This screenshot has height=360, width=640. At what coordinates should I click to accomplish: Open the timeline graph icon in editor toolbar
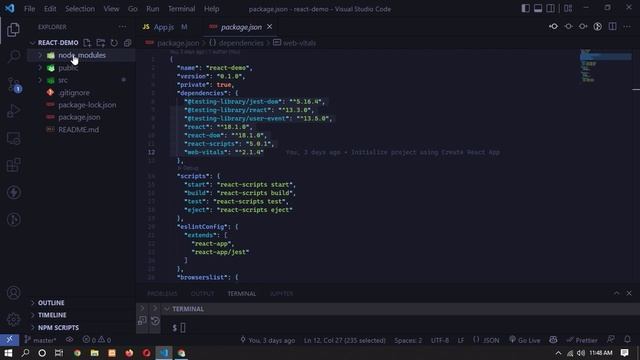(598, 27)
